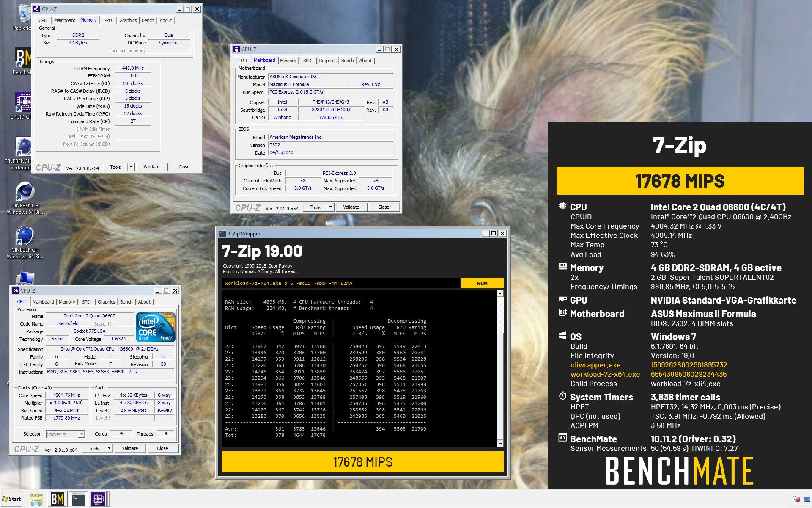Click the W83667HG LPCIO field

pyautogui.click(x=331, y=117)
